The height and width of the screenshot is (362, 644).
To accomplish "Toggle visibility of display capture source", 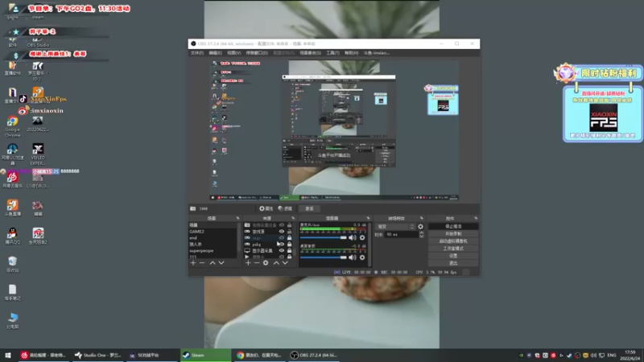I will [282, 250].
